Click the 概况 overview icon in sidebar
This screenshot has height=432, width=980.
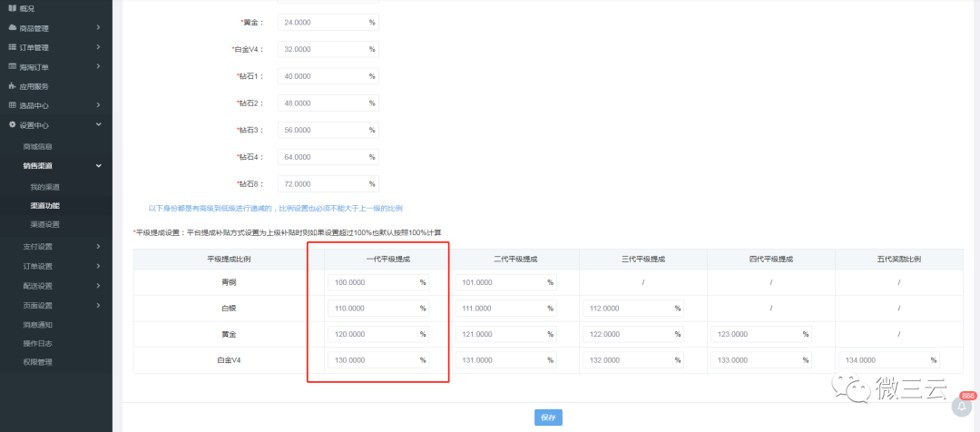pos(12,8)
